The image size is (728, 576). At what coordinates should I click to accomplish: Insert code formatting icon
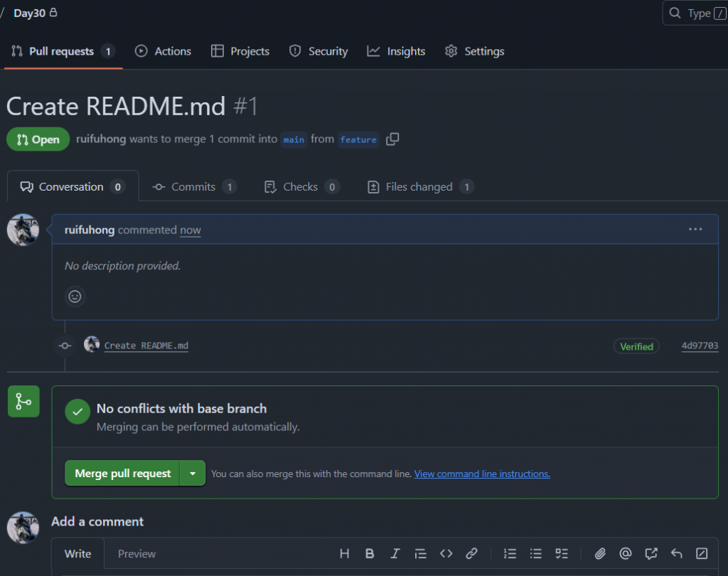446,554
